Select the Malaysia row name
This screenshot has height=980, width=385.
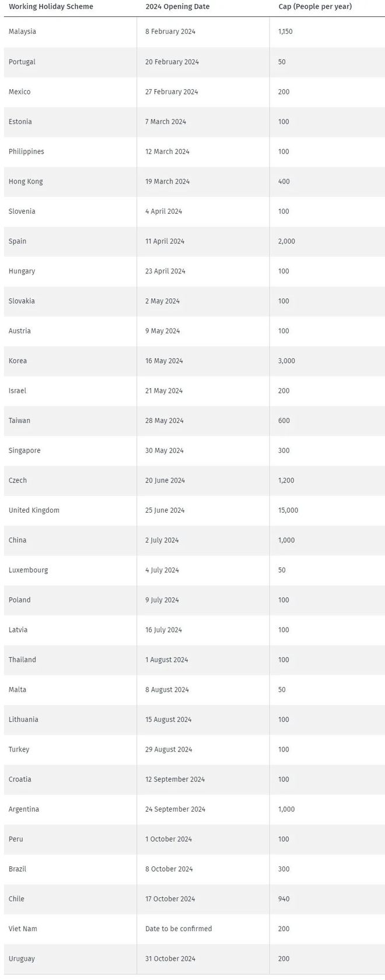pyautogui.click(x=22, y=31)
